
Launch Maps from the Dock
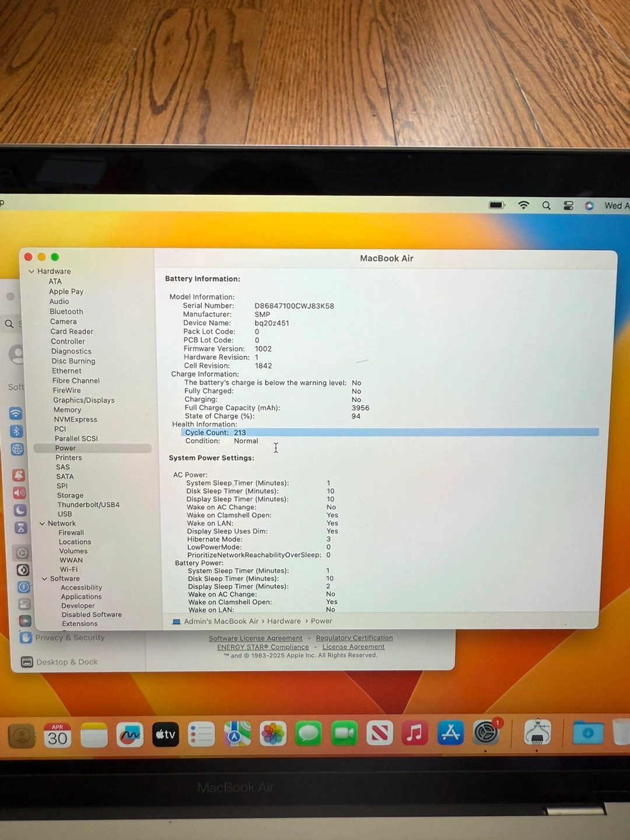237,734
